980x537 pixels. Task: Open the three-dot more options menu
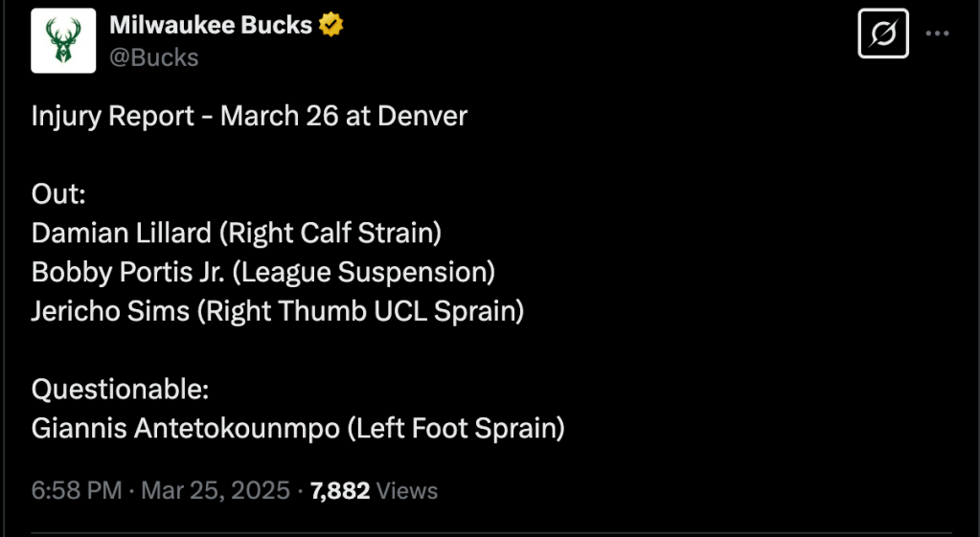point(938,34)
